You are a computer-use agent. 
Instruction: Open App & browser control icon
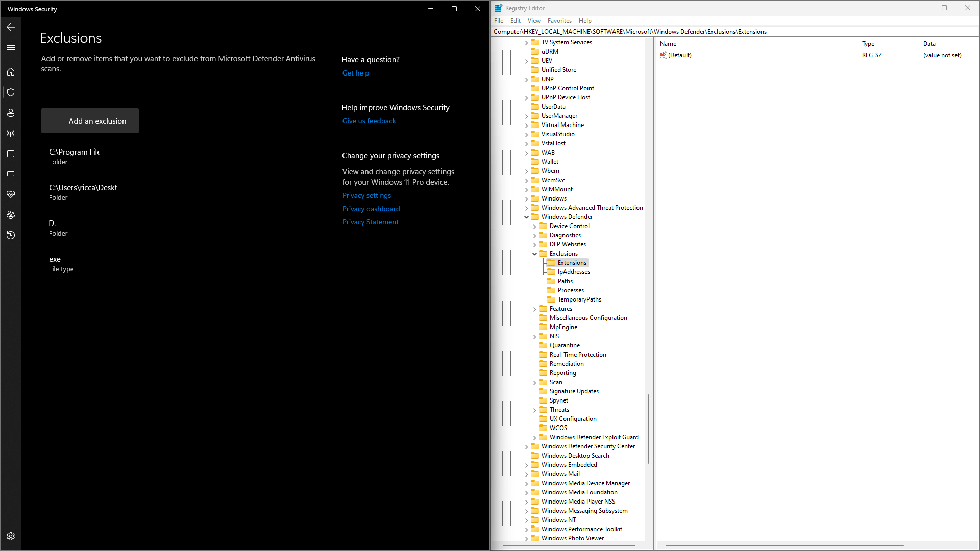[x=11, y=154]
